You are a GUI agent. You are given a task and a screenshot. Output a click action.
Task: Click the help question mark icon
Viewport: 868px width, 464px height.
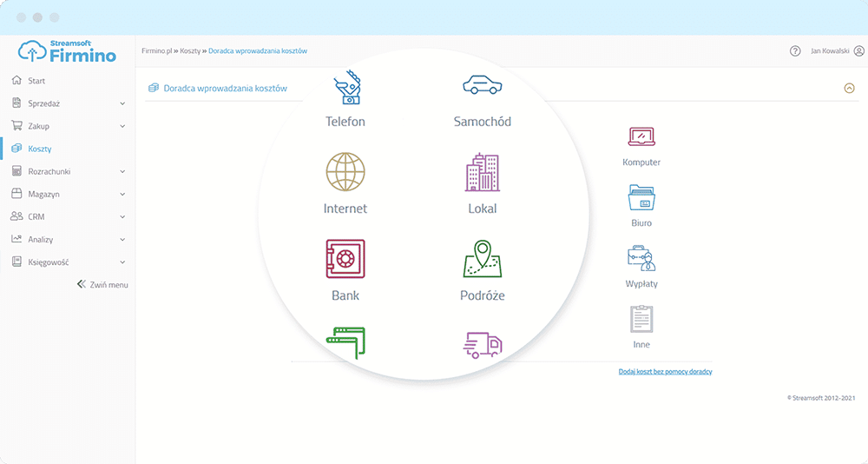795,51
